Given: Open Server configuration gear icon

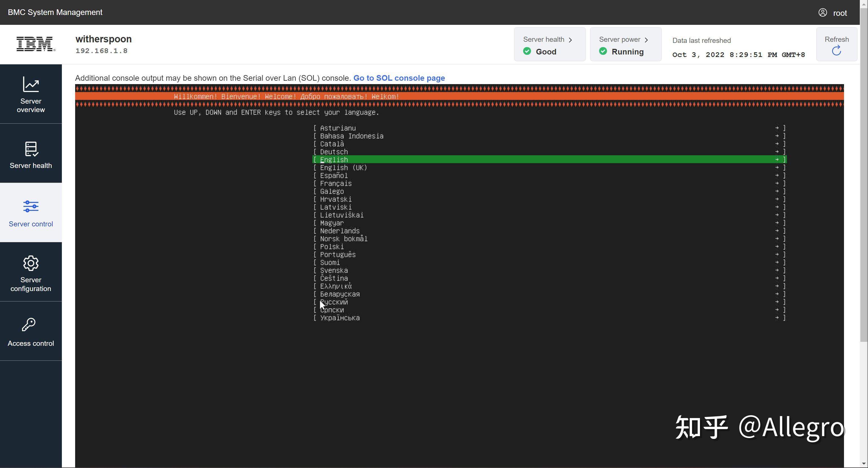Looking at the screenshot, I should (31, 263).
